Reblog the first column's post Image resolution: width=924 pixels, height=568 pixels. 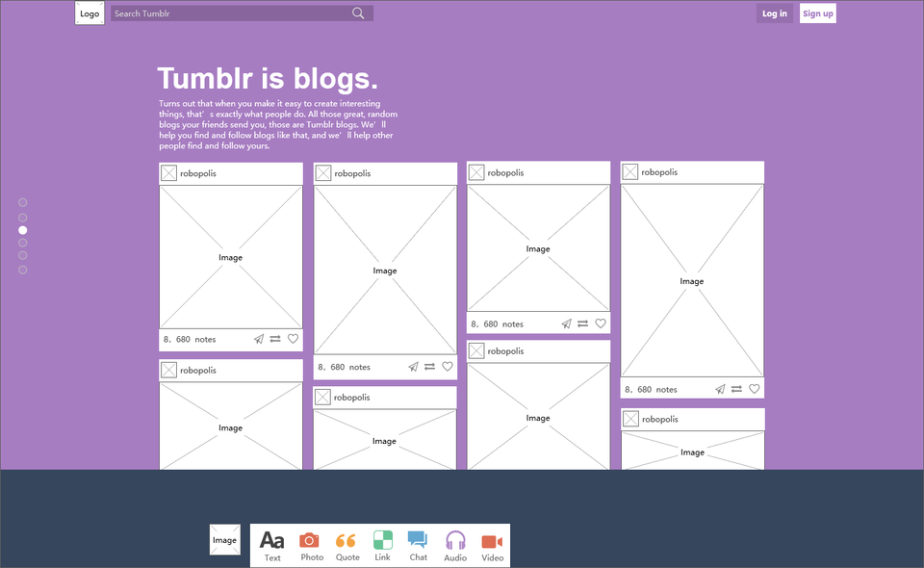point(275,339)
